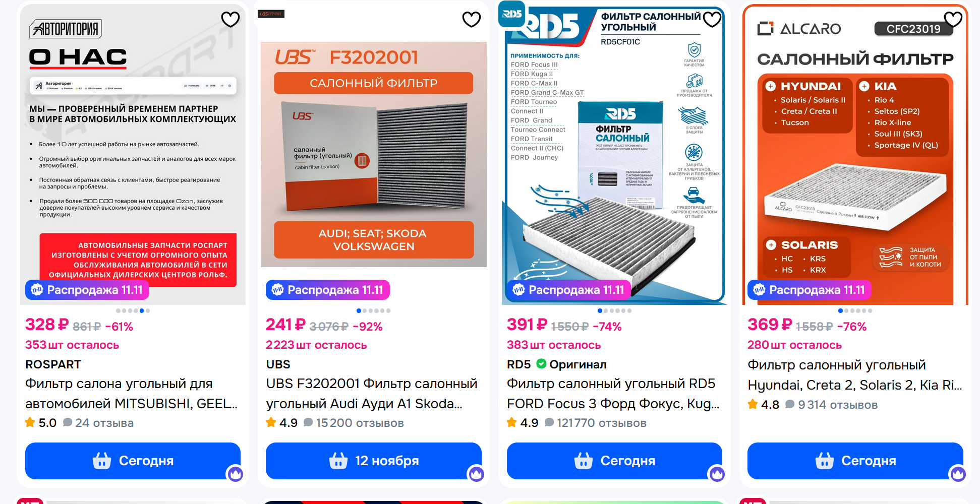The width and height of the screenshot is (980, 504).
Task: Select active image dot under ROSPART photo
Action: click(142, 311)
